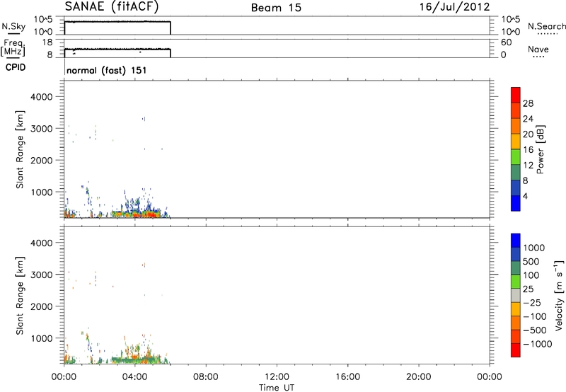Click the green 12 dB Power colorbar segment
Screen dimensions: 566x392
click(516, 156)
